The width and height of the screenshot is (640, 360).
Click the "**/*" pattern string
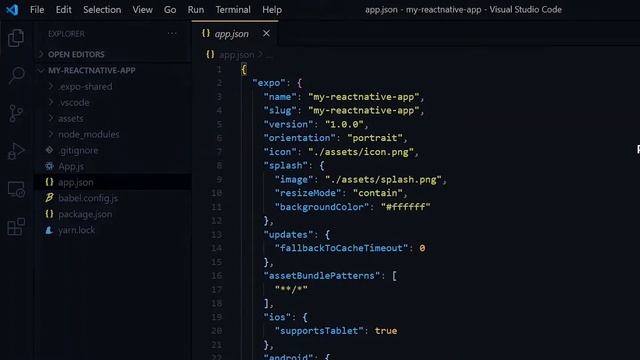click(291, 289)
